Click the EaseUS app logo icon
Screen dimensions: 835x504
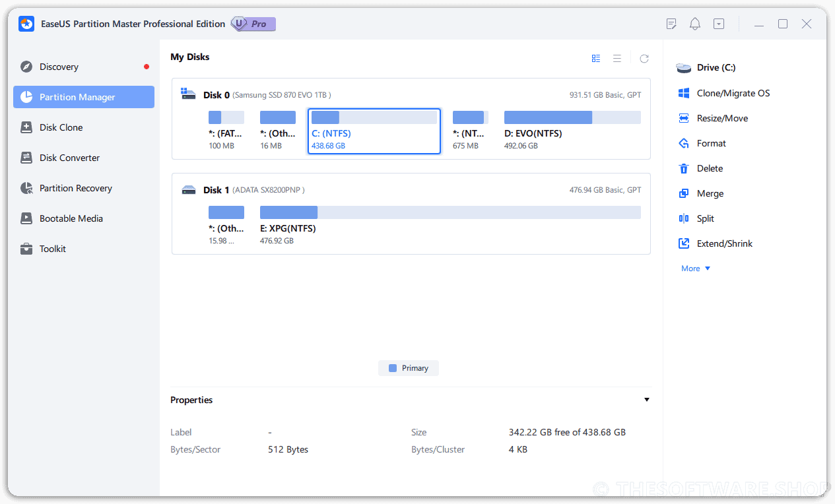(x=26, y=24)
